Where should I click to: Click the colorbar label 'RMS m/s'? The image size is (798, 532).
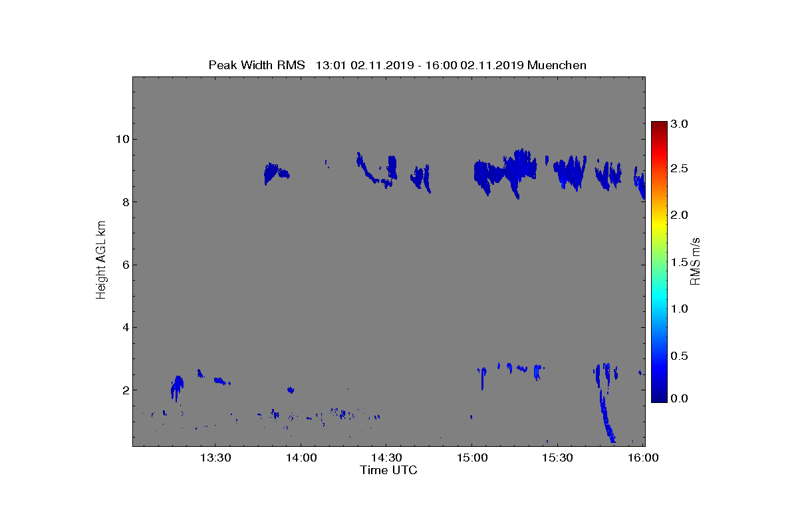pos(696,261)
